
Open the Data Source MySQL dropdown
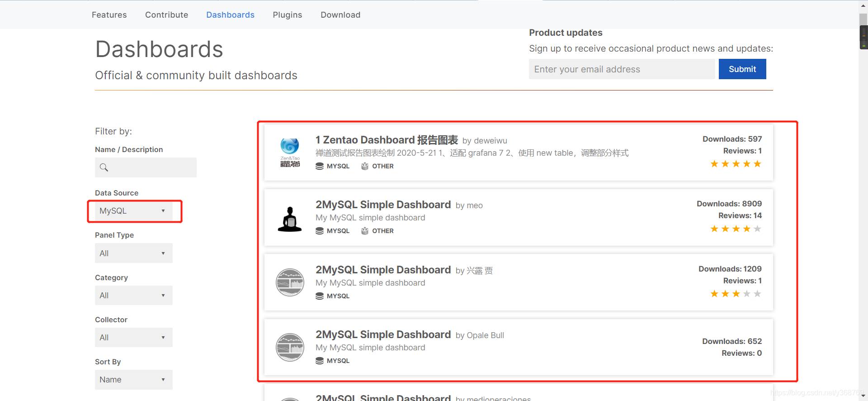tap(134, 211)
